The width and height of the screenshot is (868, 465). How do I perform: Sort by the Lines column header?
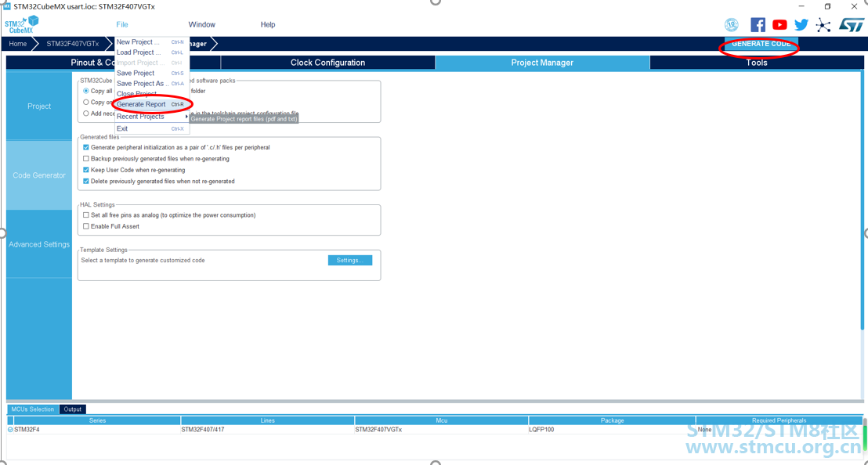[x=267, y=420]
